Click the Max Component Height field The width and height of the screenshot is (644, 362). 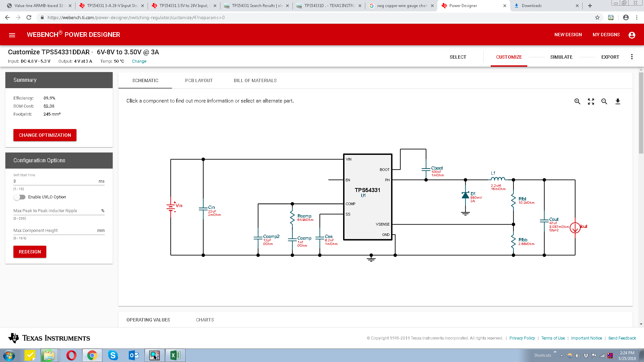point(59,231)
